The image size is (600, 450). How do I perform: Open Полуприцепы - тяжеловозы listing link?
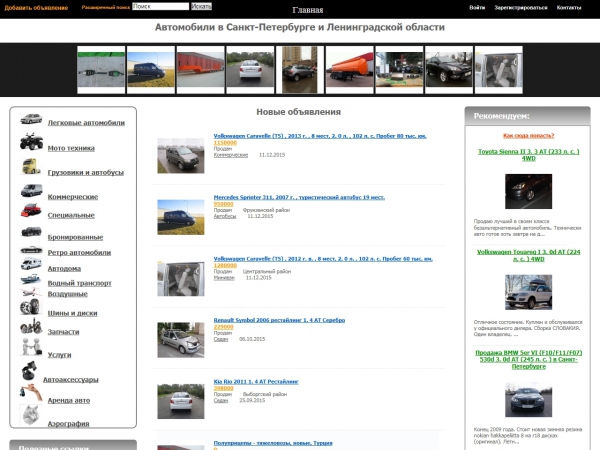(x=273, y=443)
